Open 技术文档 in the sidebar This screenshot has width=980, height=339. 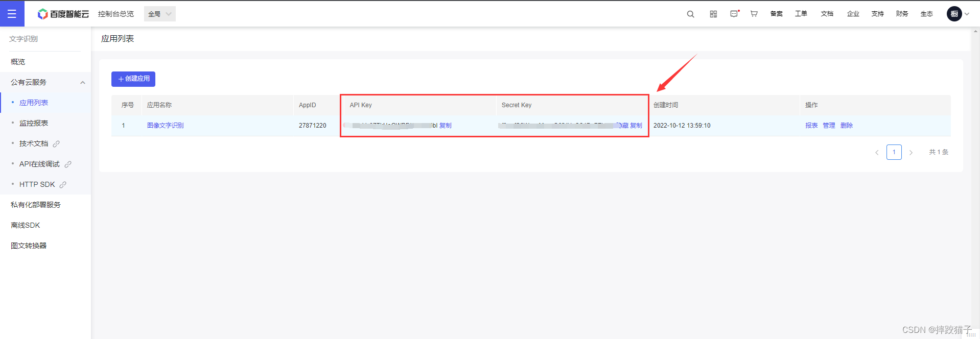[x=34, y=144]
